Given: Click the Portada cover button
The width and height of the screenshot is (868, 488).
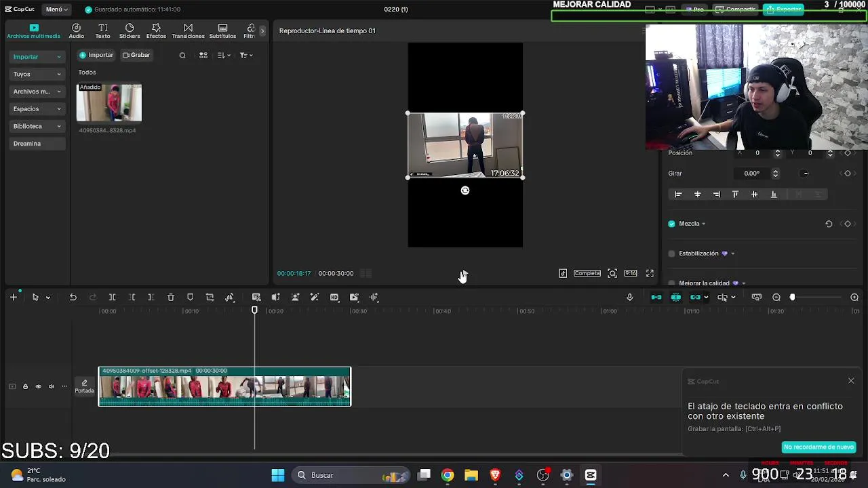Looking at the screenshot, I should (x=85, y=386).
